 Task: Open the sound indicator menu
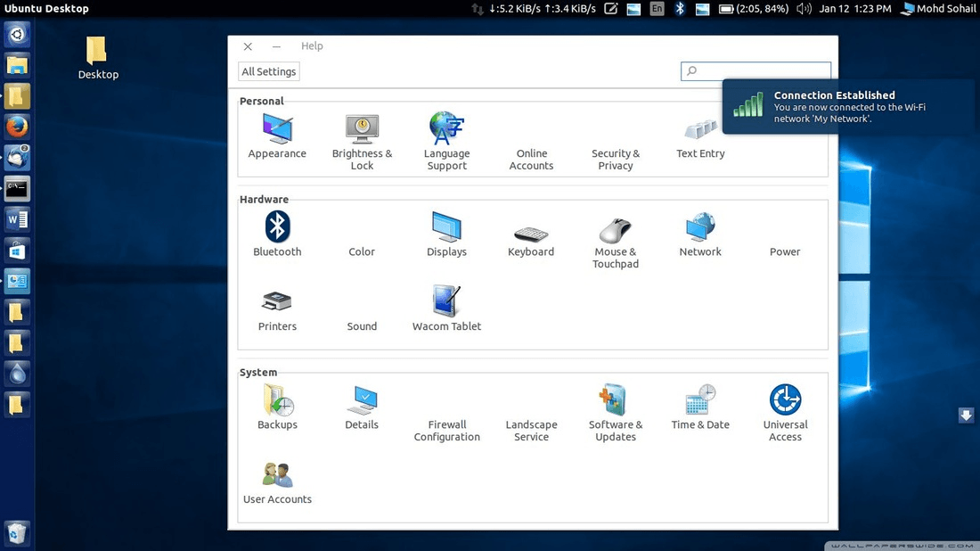click(803, 9)
